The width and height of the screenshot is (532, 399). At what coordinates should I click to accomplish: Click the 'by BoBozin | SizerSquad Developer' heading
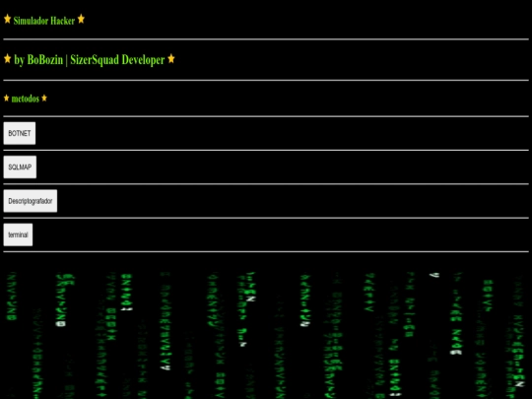click(x=90, y=60)
